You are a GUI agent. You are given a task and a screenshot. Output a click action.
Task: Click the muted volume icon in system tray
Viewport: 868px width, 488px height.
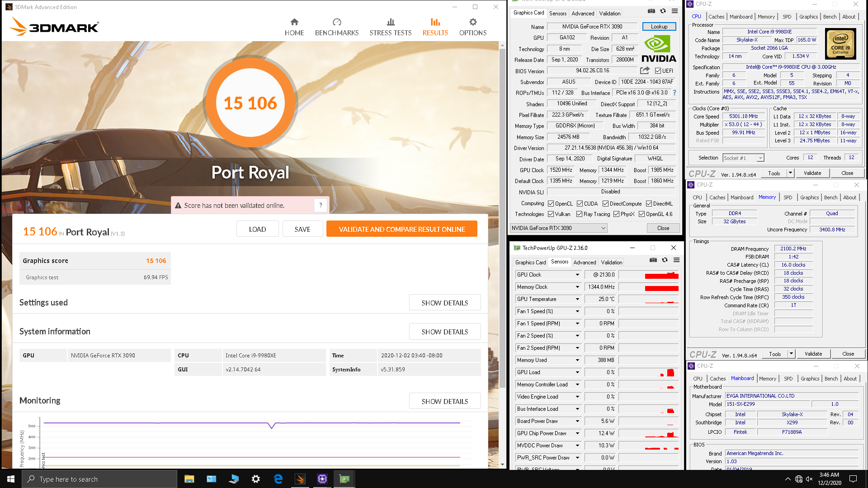[809, 479]
